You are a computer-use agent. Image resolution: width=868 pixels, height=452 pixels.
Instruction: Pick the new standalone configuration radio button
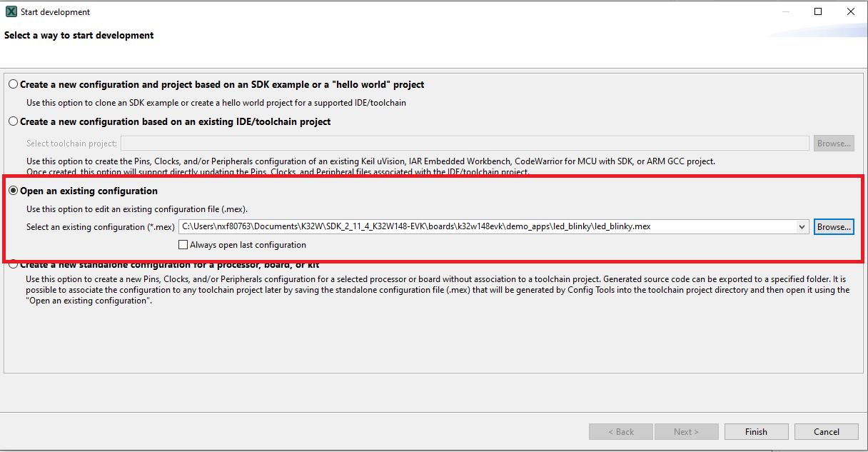point(14,265)
